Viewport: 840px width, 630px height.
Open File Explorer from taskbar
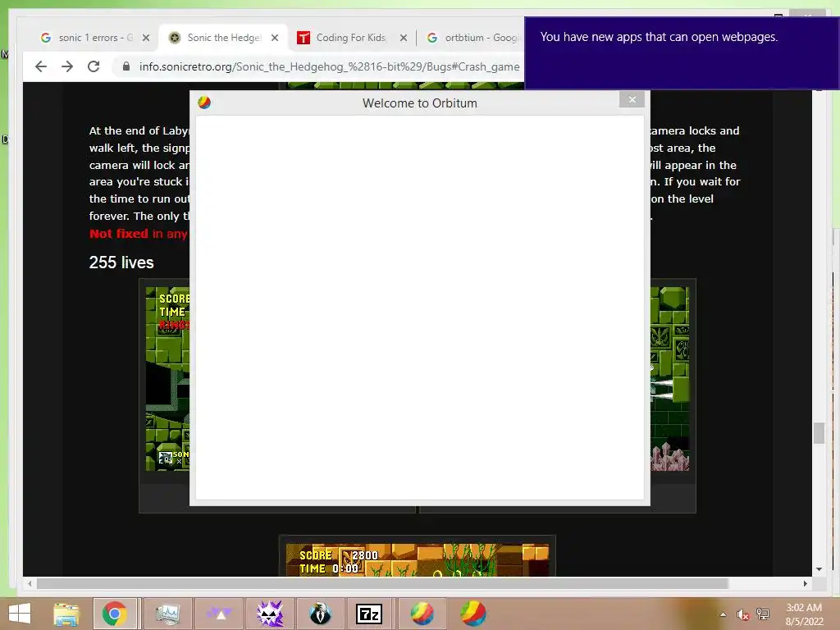tap(66, 614)
